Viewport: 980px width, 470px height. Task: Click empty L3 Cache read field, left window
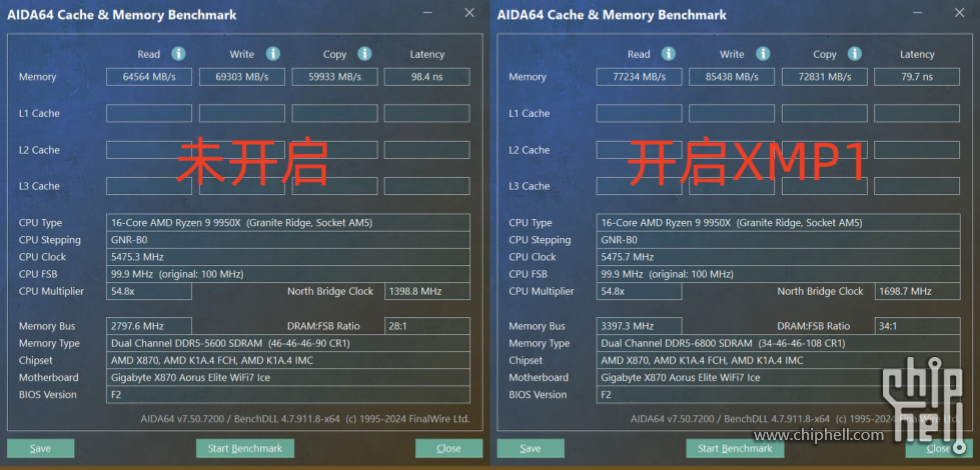[x=149, y=186]
